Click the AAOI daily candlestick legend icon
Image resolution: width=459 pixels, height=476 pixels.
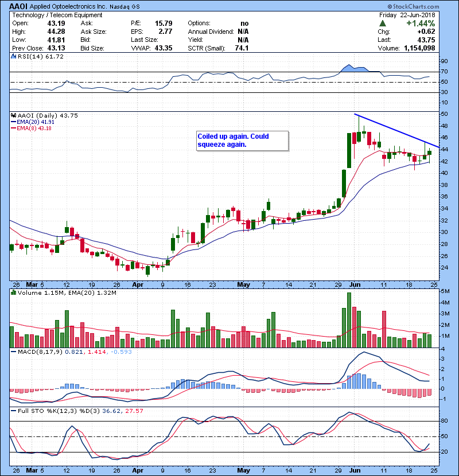[x=13, y=116]
